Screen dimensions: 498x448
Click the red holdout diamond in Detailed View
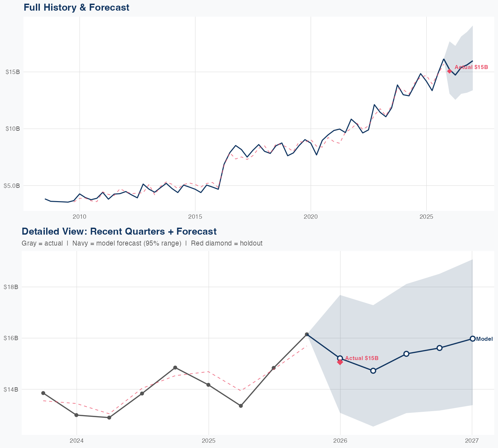click(x=340, y=362)
